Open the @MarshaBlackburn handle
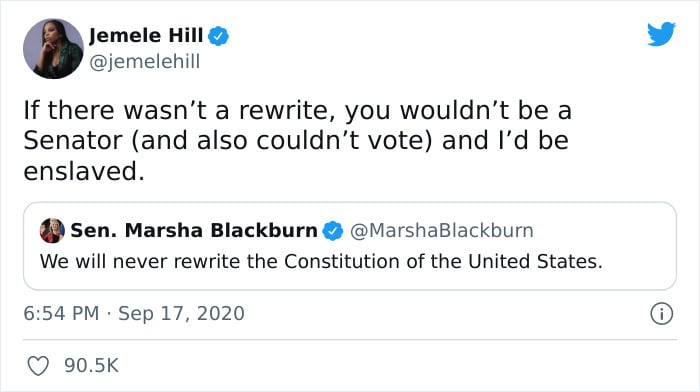 tap(442, 230)
